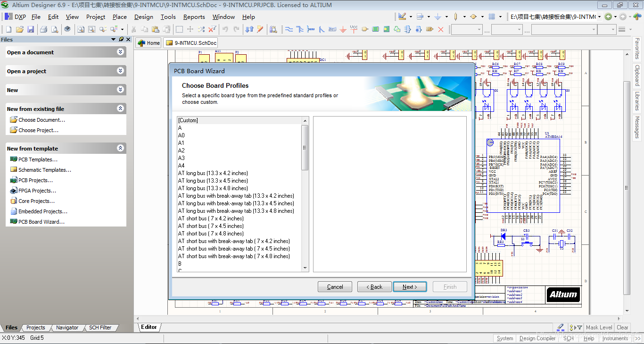Open the File menu

(36, 17)
